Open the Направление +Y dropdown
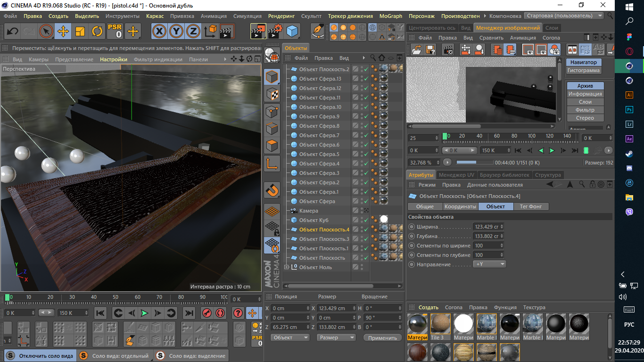644x362 pixels. [489, 264]
